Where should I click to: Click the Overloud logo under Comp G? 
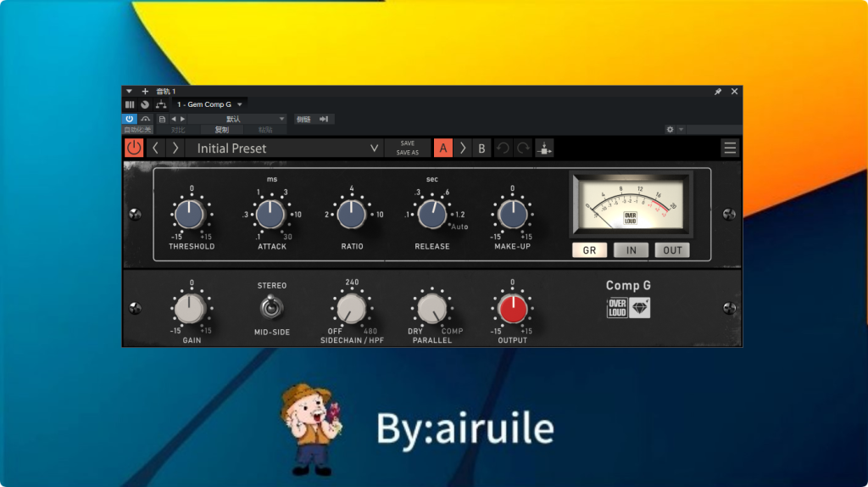coord(617,307)
